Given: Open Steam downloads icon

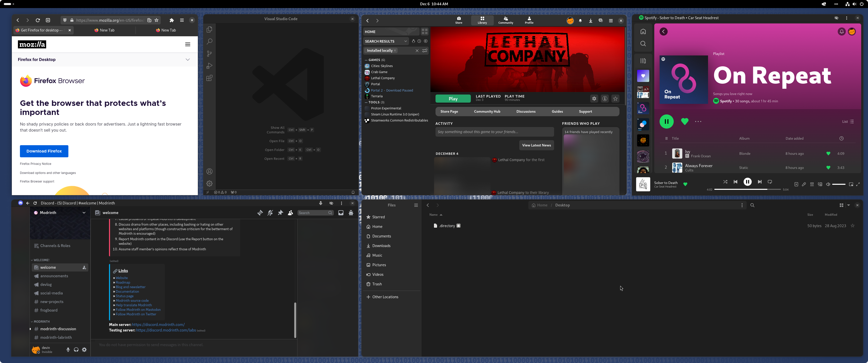Looking at the screenshot, I should (x=590, y=21).
